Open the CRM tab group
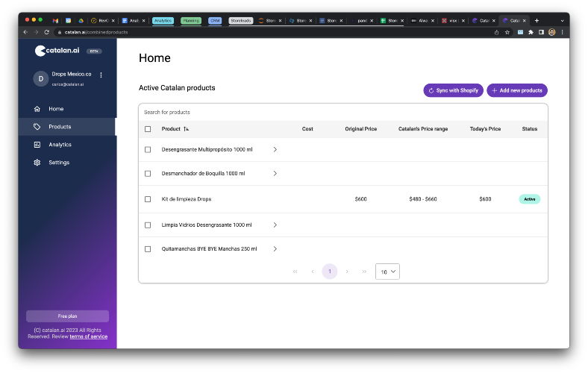Image resolution: width=588 pixels, height=373 pixels. tap(215, 21)
